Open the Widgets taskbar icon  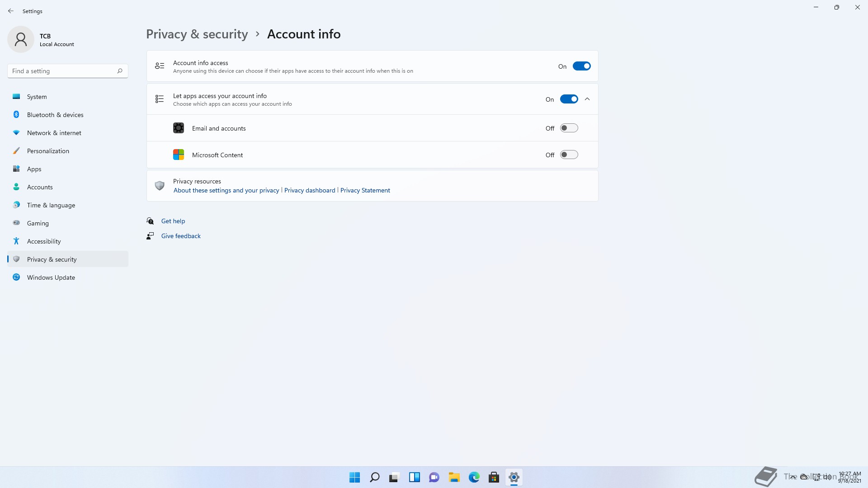[414, 477]
